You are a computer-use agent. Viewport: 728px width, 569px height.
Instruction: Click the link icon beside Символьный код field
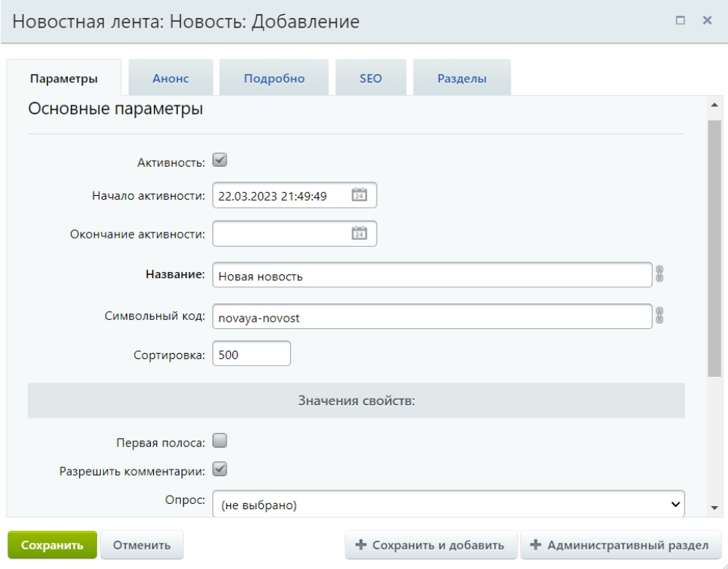(x=659, y=316)
